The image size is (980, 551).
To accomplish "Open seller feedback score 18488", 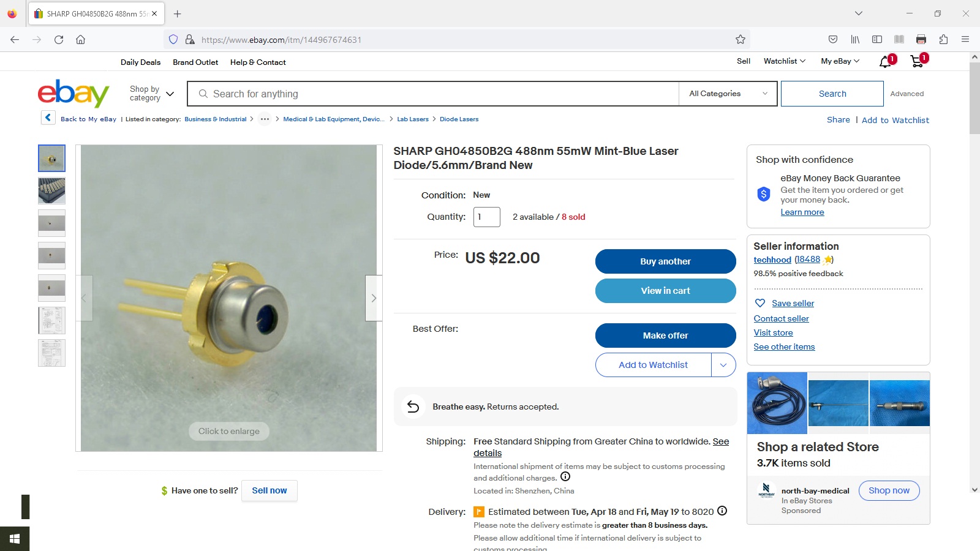I will [x=809, y=260].
